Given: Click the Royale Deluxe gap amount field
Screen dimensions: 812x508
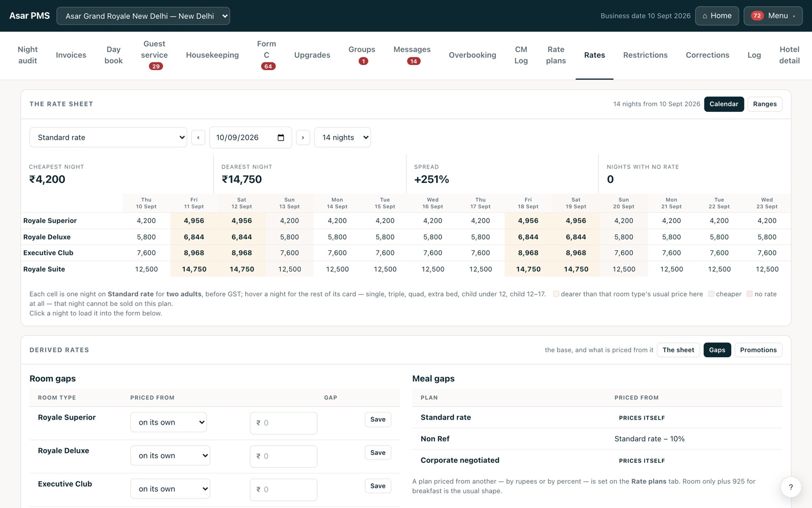Looking at the screenshot, I should pyautogui.click(x=284, y=456).
